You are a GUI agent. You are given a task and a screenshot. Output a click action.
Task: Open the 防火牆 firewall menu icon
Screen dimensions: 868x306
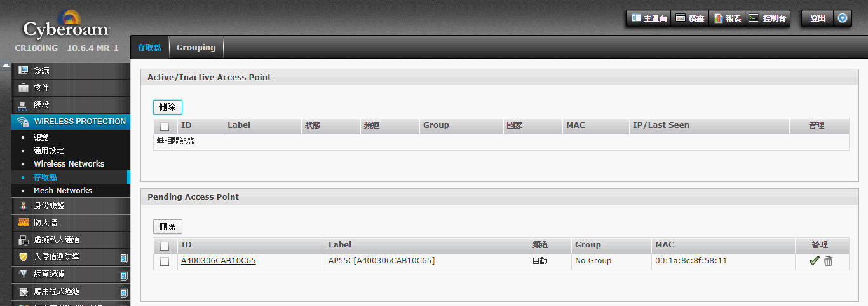24,223
